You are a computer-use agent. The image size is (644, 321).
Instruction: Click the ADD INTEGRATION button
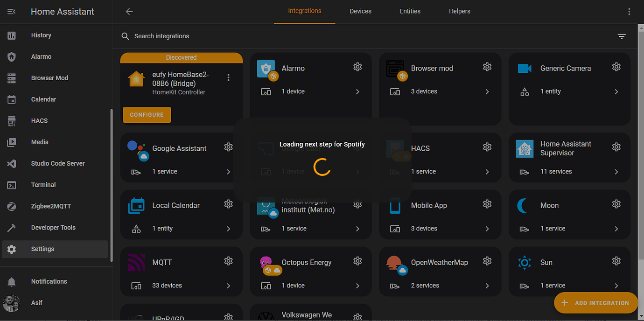pos(596,303)
